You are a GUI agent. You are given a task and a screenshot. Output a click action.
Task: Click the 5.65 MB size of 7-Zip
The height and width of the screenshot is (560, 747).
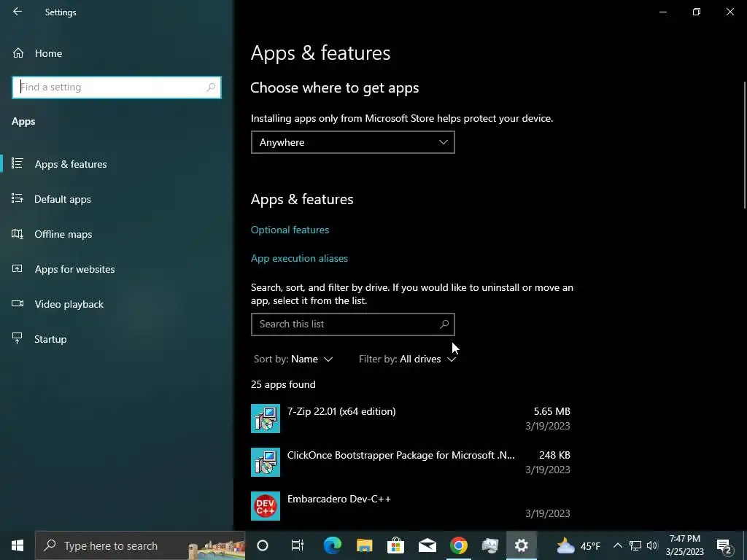click(x=551, y=411)
